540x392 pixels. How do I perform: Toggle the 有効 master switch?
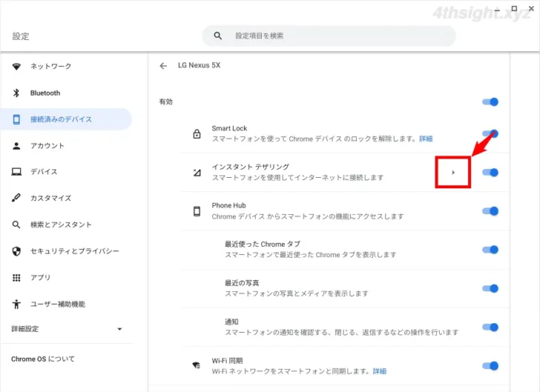pos(490,102)
